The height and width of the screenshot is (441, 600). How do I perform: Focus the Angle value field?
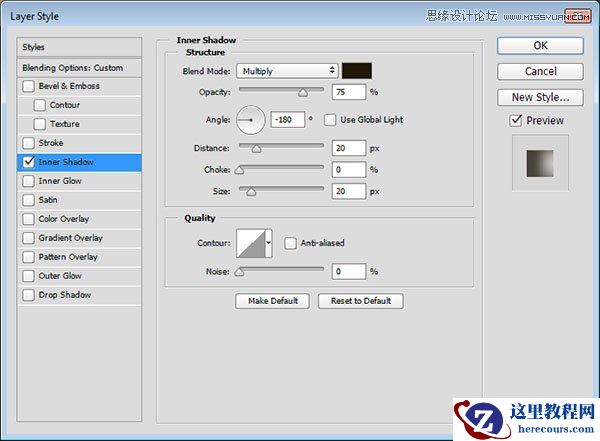pos(288,120)
